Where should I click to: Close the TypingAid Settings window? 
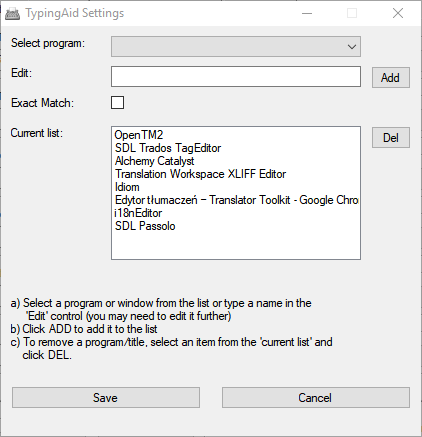click(398, 13)
